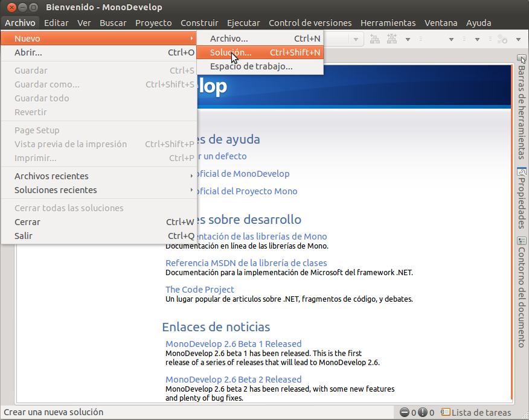
Task: Open the 'librerías de Mono' documentation link
Action: click(x=262, y=237)
